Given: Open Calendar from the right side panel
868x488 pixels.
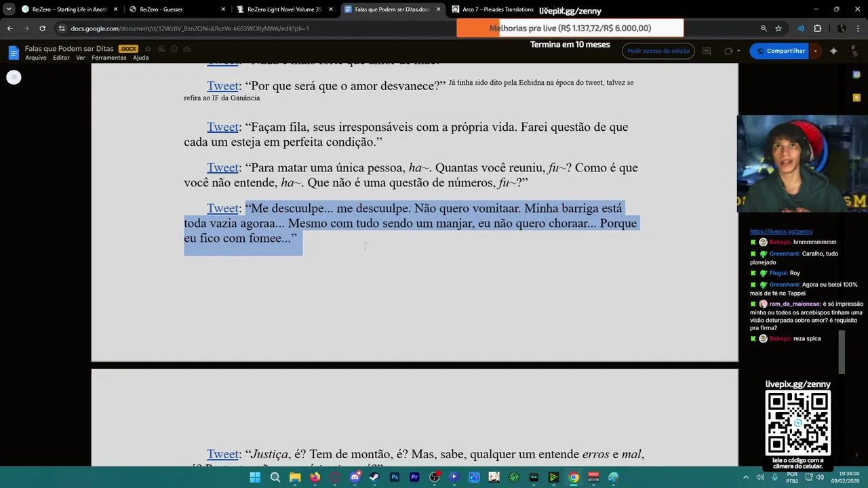Looking at the screenshot, I should pos(857,75).
